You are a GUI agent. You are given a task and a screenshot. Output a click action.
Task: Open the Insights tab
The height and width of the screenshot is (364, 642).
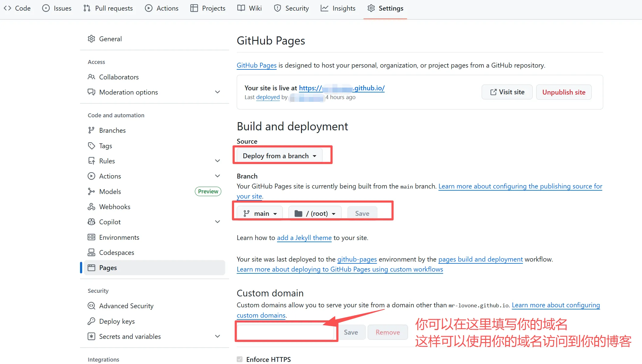(338, 8)
